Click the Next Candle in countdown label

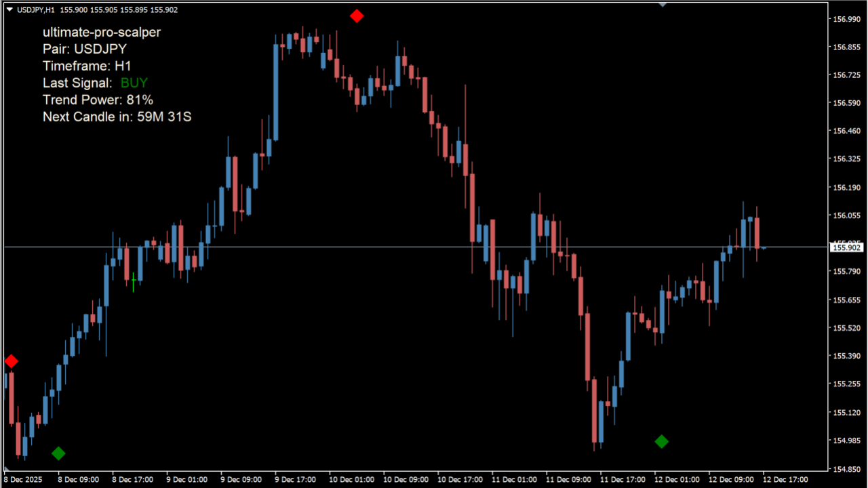(117, 117)
